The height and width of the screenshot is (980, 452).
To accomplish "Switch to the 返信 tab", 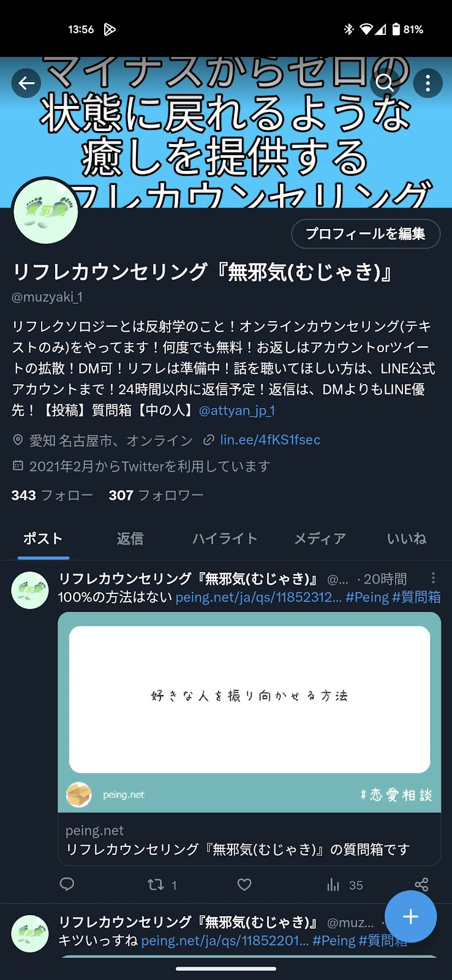I will [130, 538].
